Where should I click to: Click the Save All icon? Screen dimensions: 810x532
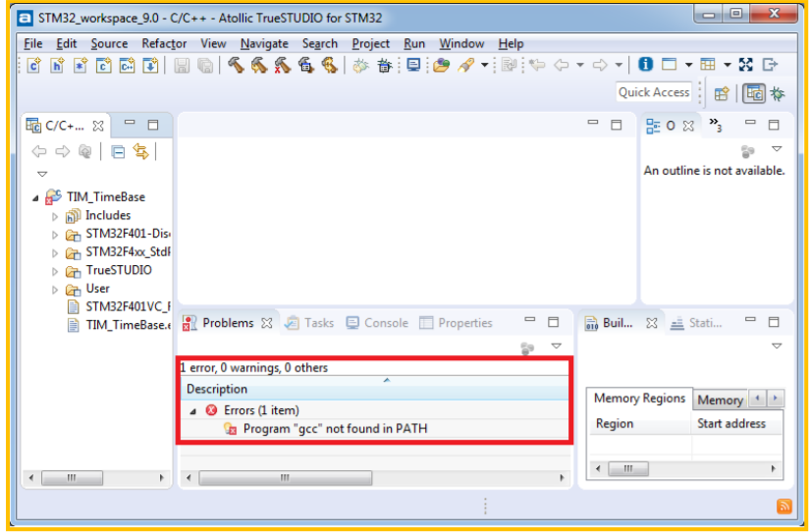click(x=205, y=66)
